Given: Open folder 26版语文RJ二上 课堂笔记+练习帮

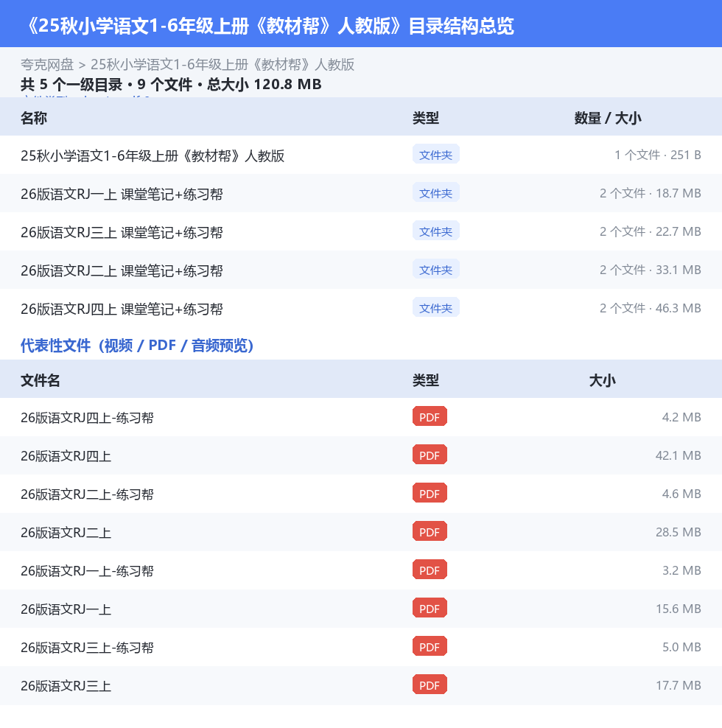Looking at the screenshot, I should click(x=361, y=270).
